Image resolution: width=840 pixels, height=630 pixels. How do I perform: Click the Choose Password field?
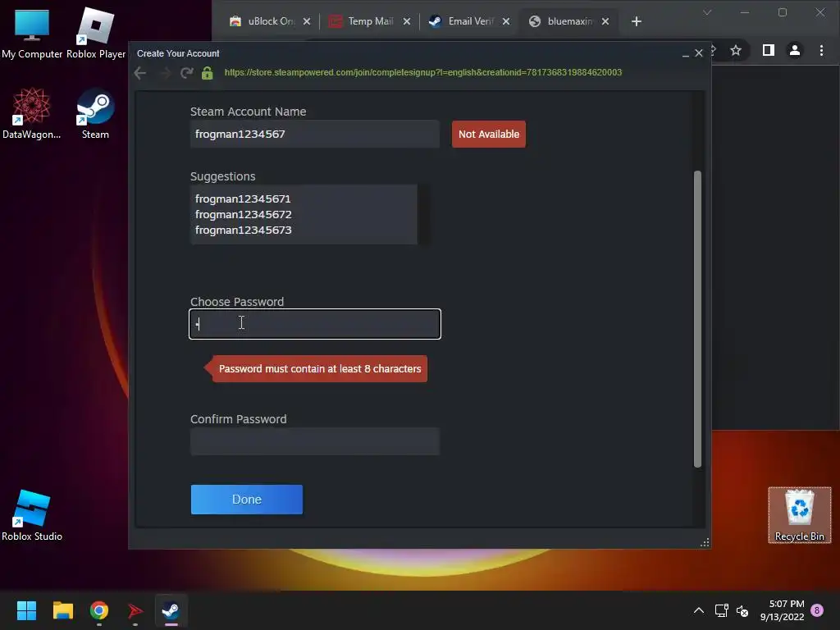pos(315,324)
